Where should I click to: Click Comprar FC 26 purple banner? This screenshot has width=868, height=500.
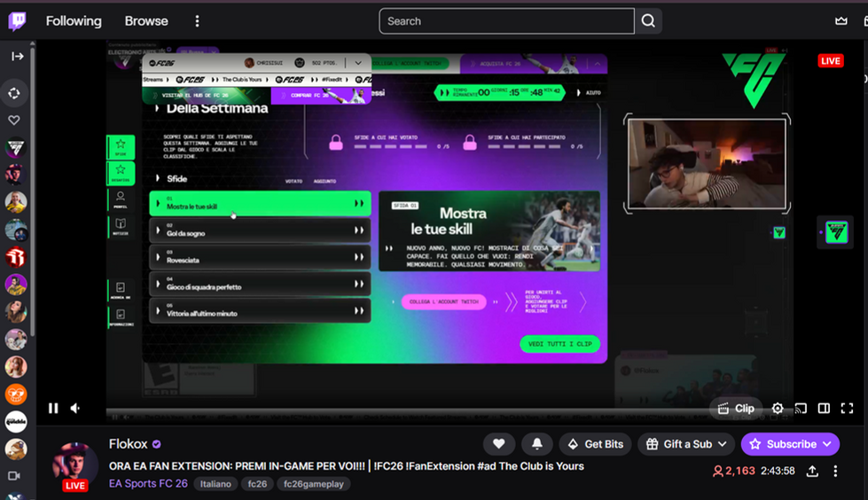(321, 95)
